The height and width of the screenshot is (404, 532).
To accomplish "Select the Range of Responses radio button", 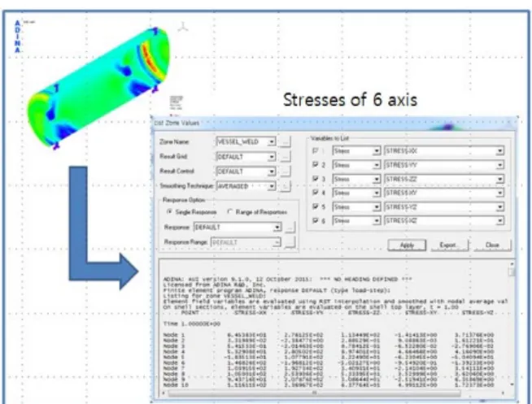I will [x=230, y=211].
